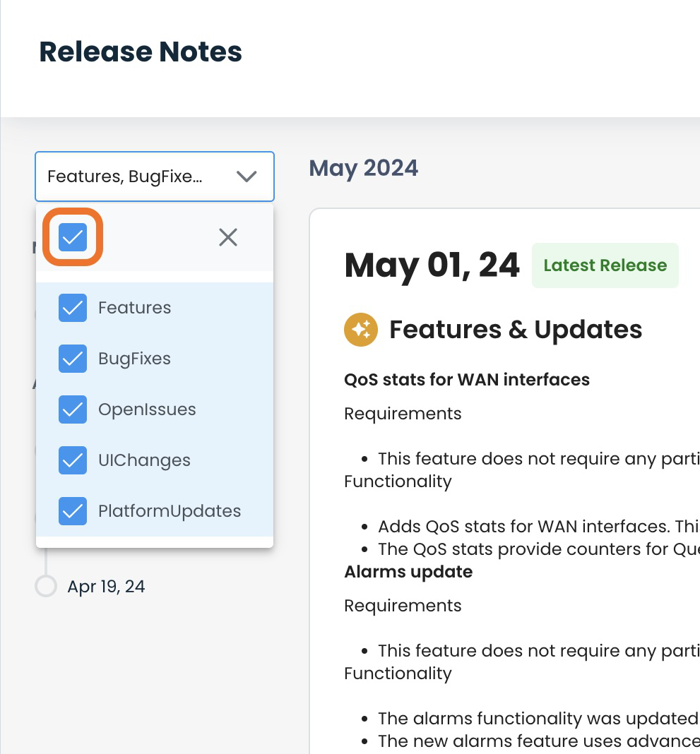Click the 'Features, BugFixe...' multiselect field

point(155,176)
